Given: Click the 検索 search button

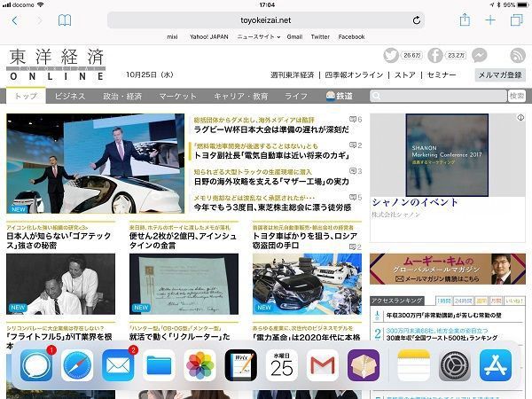Looking at the screenshot, I should pyautogui.click(x=517, y=96).
